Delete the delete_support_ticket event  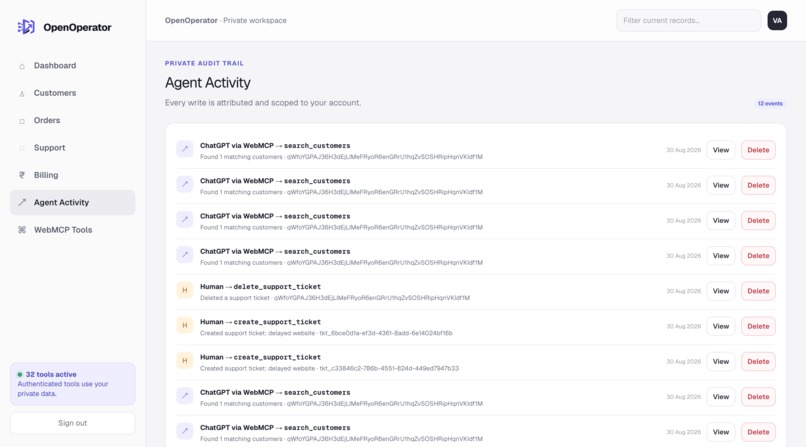pos(758,291)
